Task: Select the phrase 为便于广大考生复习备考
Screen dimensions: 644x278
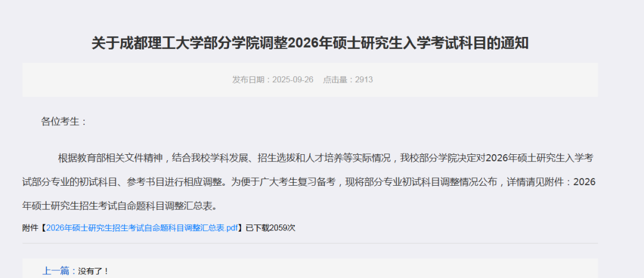Action: 284,182
